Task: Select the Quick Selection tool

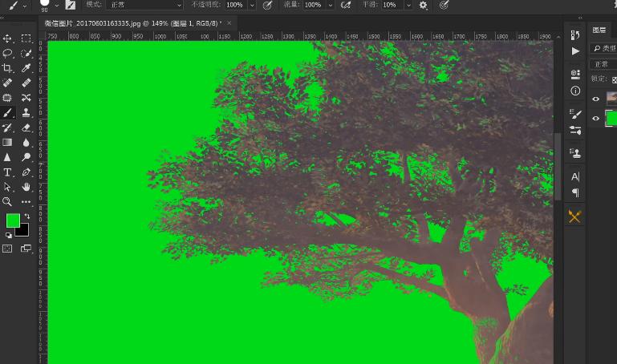Action: click(26, 53)
